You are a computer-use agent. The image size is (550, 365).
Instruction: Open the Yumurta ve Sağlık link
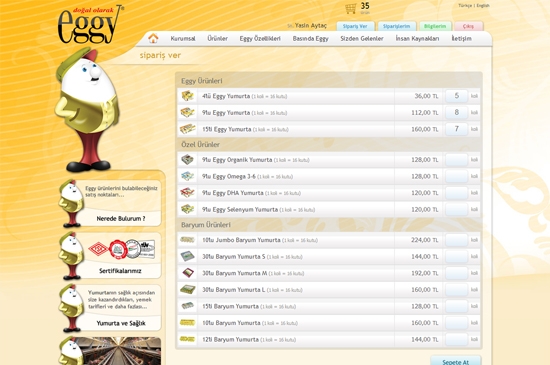click(x=121, y=323)
